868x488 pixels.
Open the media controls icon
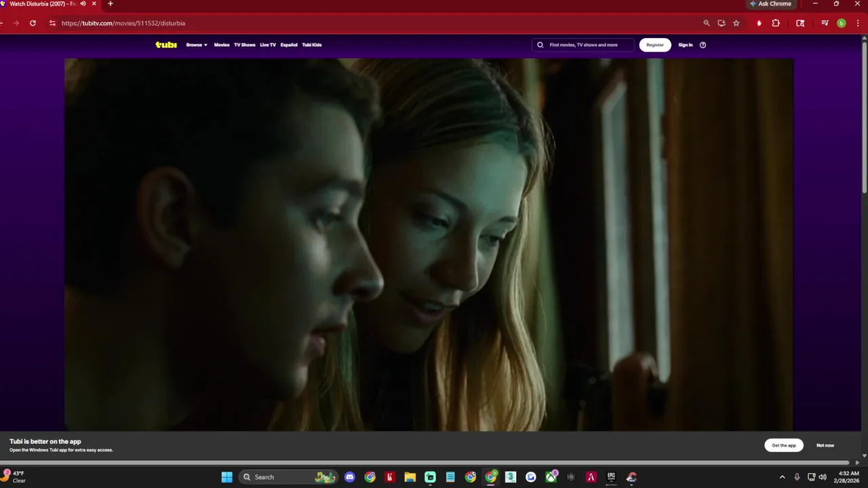pyautogui.click(x=825, y=23)
